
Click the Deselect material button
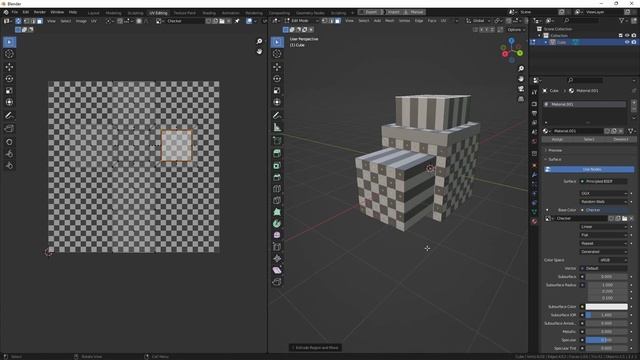point(621,140)
